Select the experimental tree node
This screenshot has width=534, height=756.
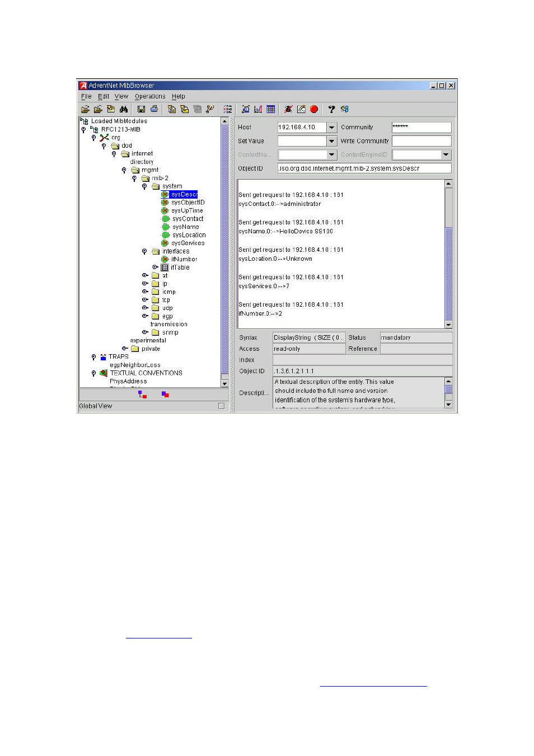tap(148, 340)
